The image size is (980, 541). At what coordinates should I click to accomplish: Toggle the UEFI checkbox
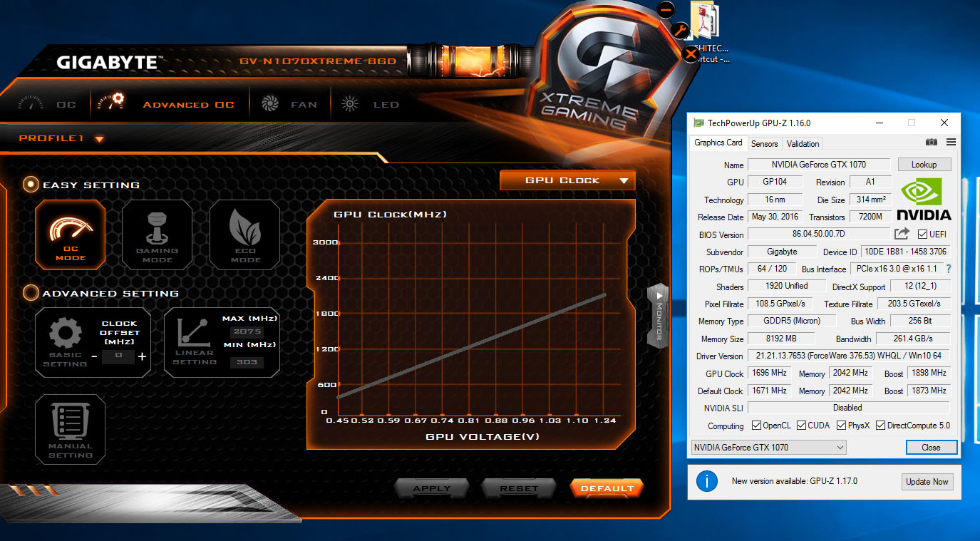click(x=923, y=235)
